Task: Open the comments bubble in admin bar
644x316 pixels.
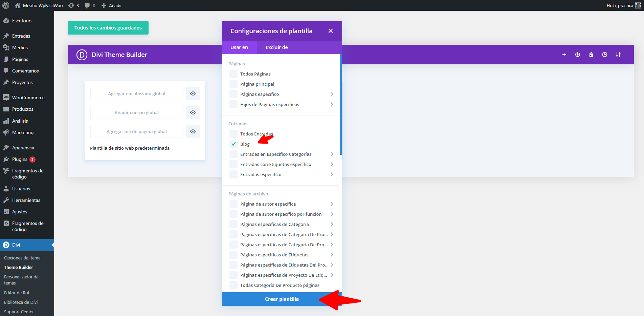Action: pos(90,5)
